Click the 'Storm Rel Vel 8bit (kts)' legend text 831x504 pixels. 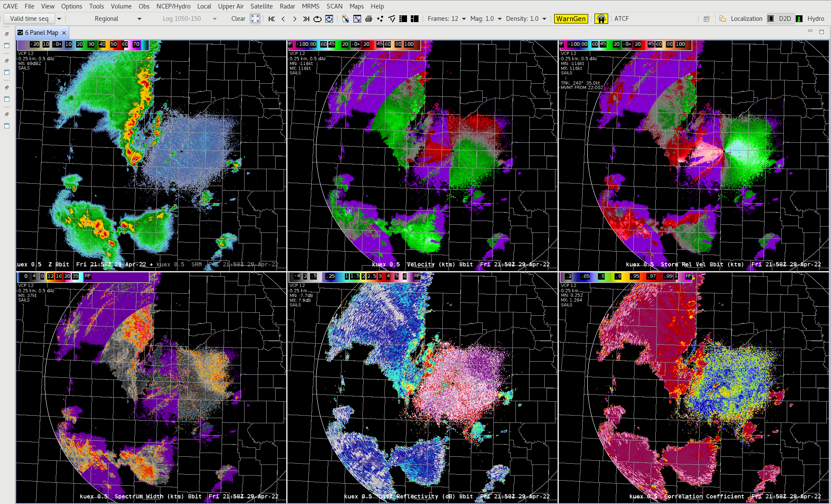[702, 264]
